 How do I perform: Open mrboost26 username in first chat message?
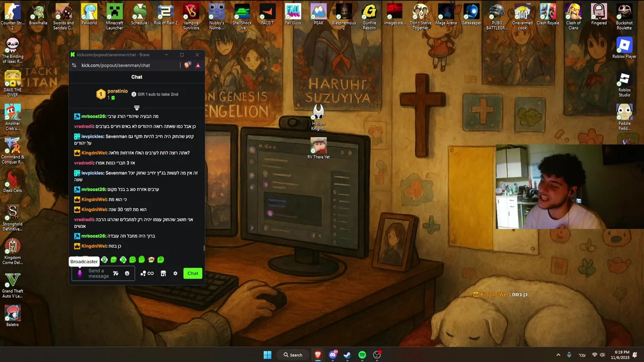coord(93,116)
